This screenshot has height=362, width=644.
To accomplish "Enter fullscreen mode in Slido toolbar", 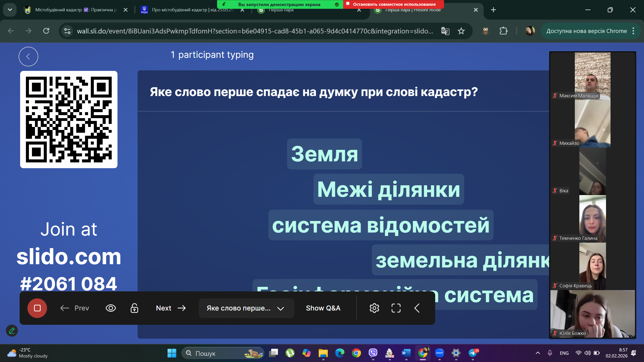I will pos(396,308).
